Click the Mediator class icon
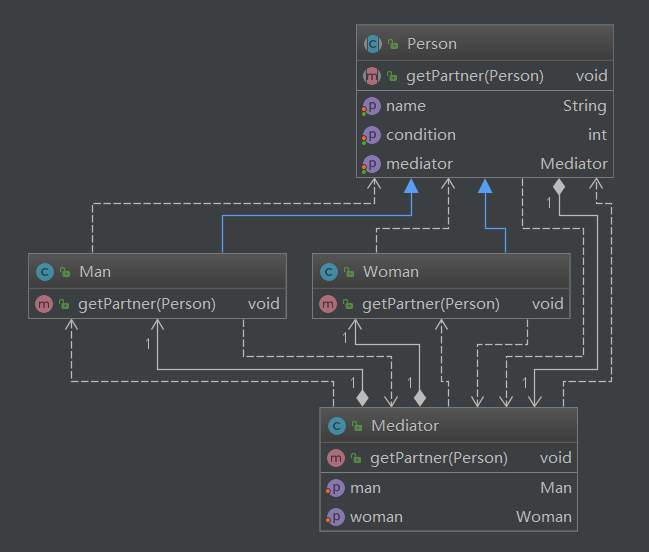This screenshot has width=649, height=552. [x=336, y=426]
